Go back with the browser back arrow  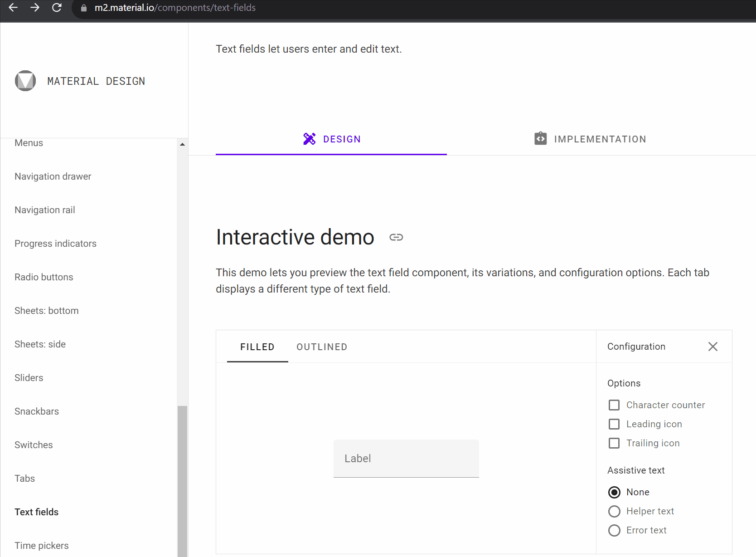coord(13,8)
